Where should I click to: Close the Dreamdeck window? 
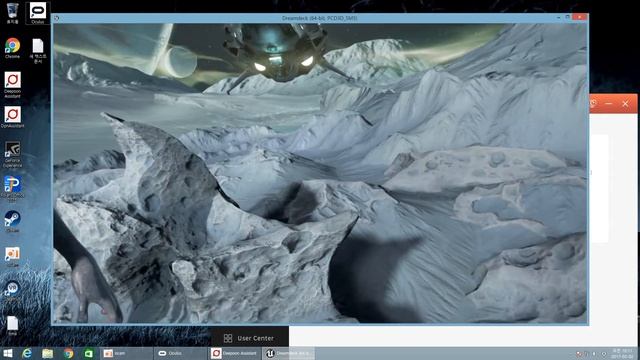(x=580, y=17)
